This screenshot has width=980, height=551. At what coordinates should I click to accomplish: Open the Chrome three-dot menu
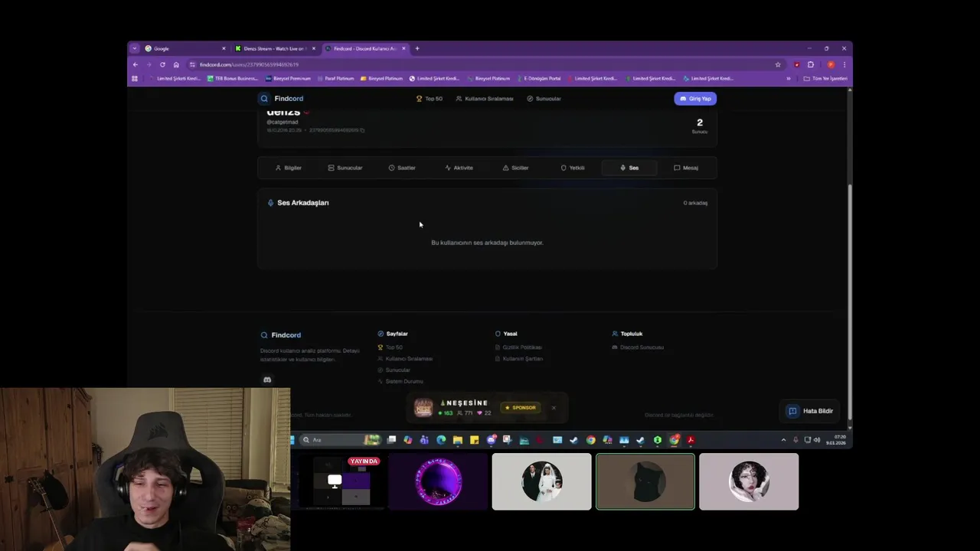pos(844,64)
